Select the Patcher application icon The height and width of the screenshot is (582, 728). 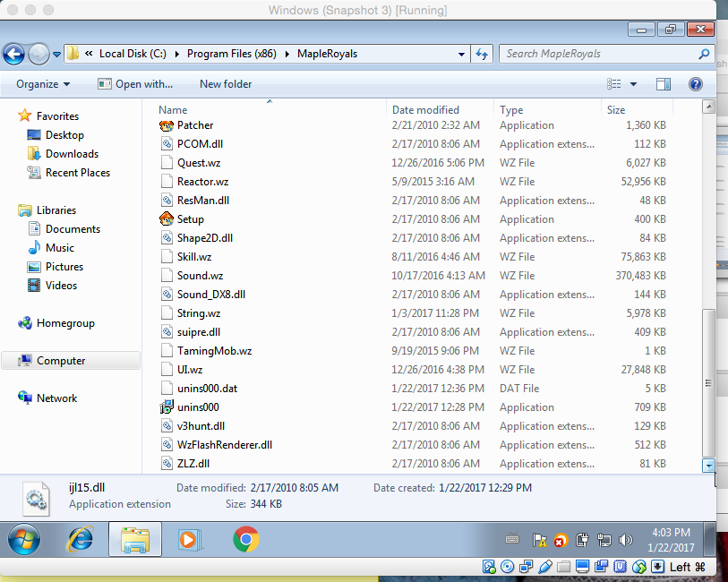(x=167, y=125)
